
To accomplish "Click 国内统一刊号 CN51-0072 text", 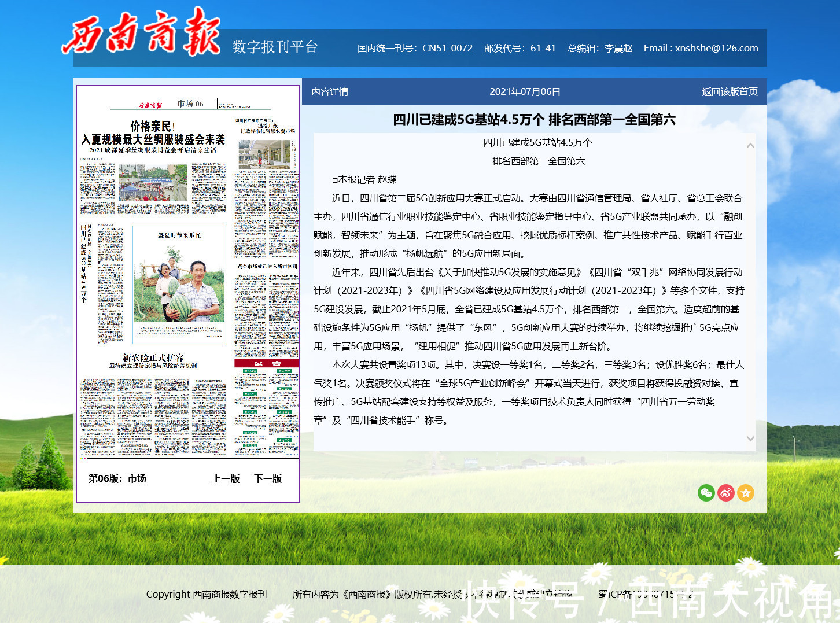I will coord(415,48).
